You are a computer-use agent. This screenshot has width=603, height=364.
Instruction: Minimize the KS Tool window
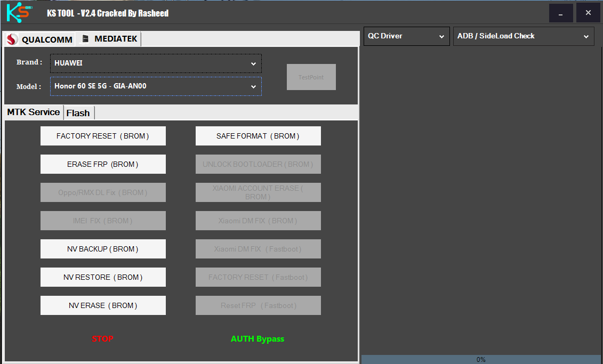click(561, 13)
